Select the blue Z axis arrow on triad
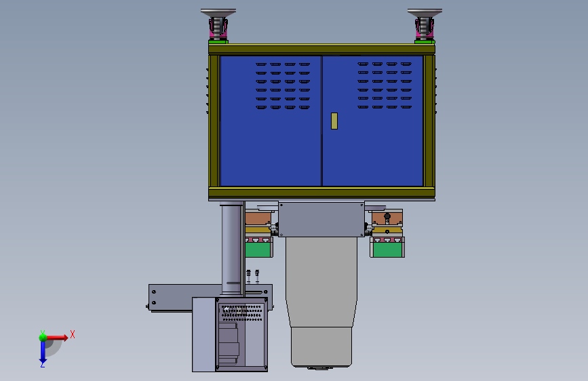Viewport: 588px width, 381px height. point(42,353)
